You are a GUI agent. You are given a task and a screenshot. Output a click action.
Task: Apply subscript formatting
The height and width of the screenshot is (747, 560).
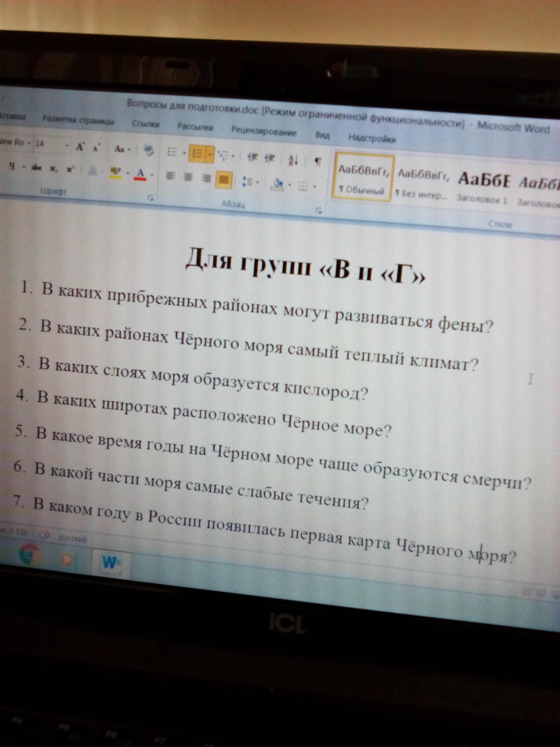click(x=54, y=169)
